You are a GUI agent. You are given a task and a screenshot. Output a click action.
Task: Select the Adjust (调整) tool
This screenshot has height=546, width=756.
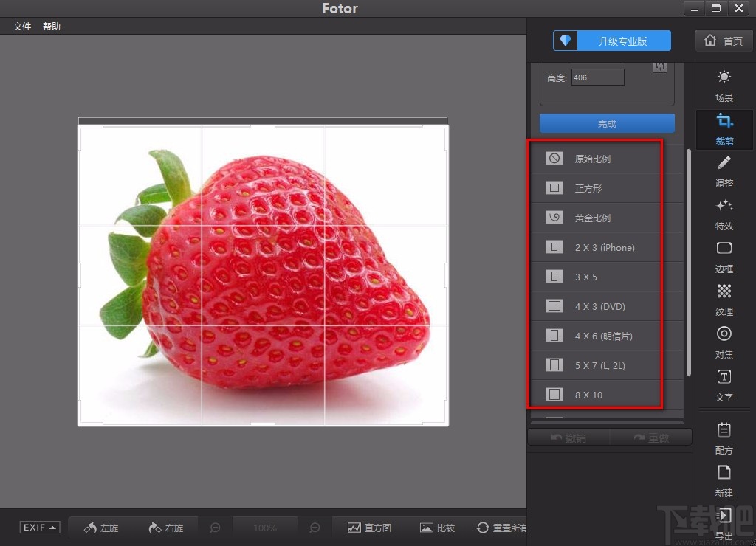[724, 171]
